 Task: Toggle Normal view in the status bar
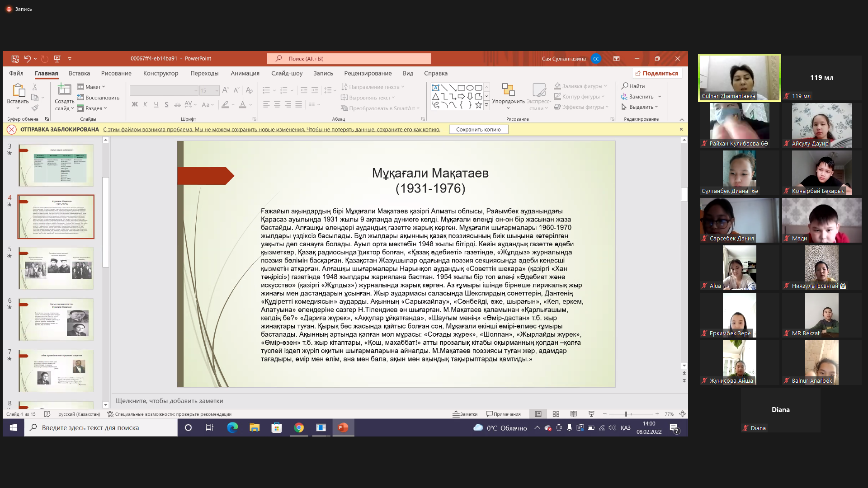[x=538, y=414]
